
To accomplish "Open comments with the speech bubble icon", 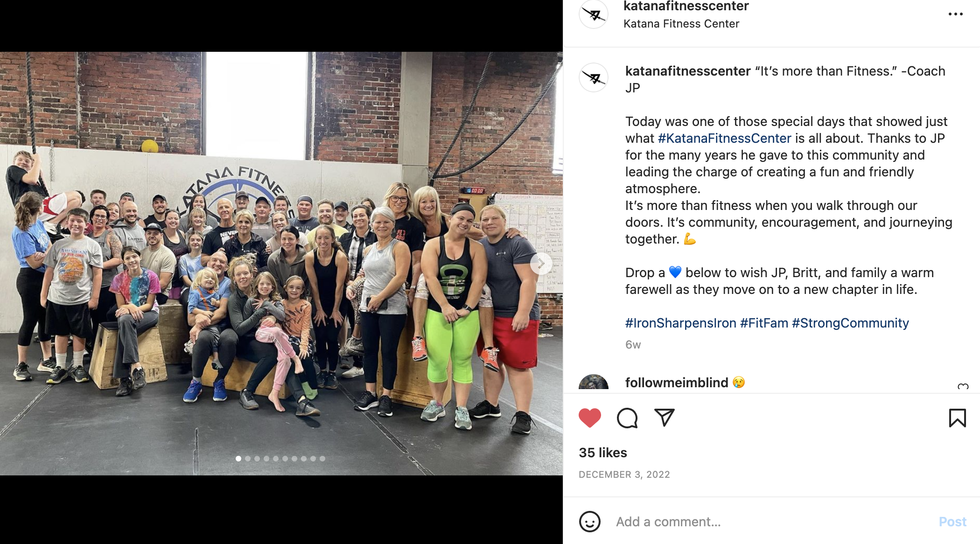I will [627, 418].
